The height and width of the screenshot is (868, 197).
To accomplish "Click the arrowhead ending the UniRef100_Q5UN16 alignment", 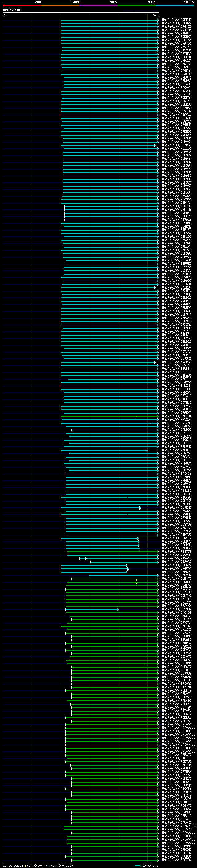I will [147, 450].
